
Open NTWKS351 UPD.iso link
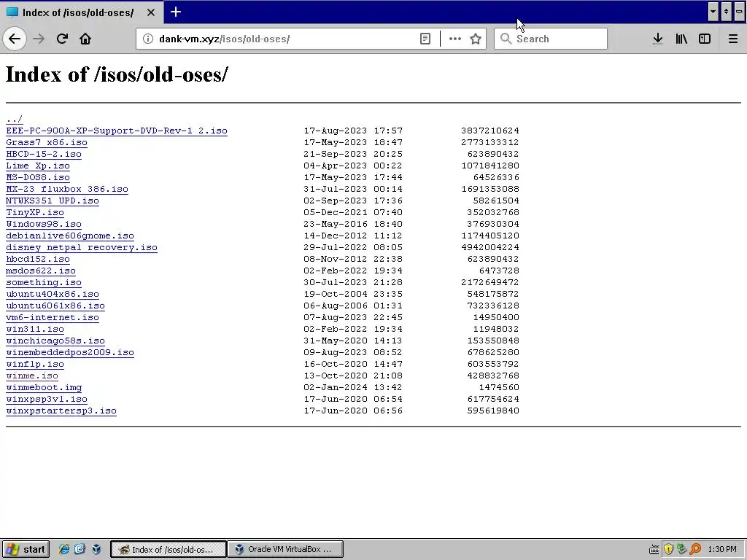pyautogui.click(x=53, y=201)
